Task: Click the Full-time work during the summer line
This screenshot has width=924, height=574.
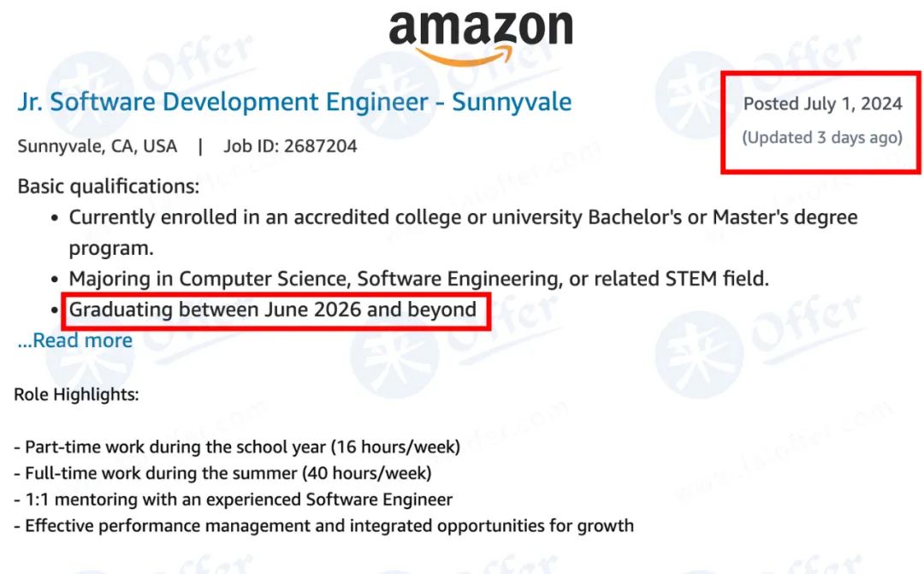Action: 222,473
